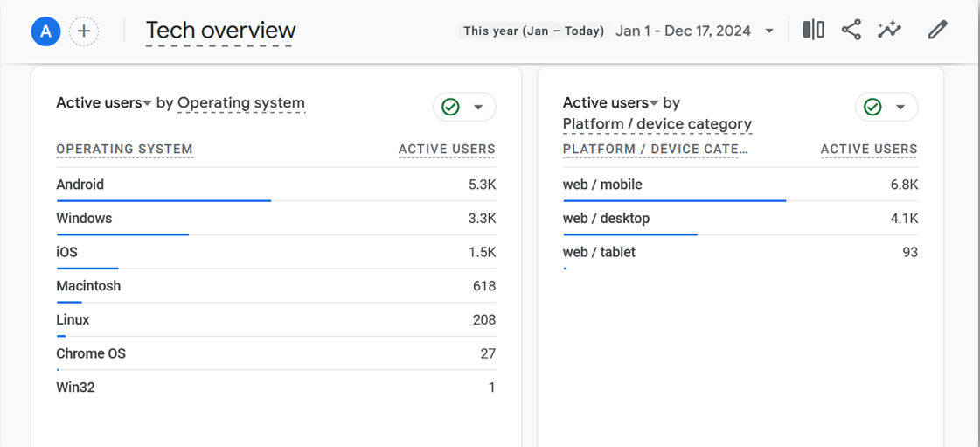Select the 'Jan 1 - Dec 17, 2024' date range
Screen dimensions: 980x447
[x=683, y=31]
